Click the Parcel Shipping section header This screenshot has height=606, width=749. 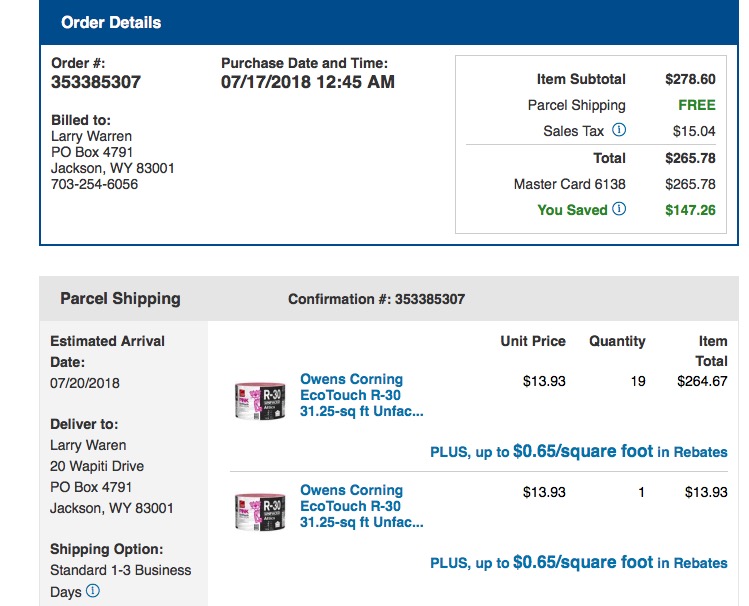click(120, 298)
